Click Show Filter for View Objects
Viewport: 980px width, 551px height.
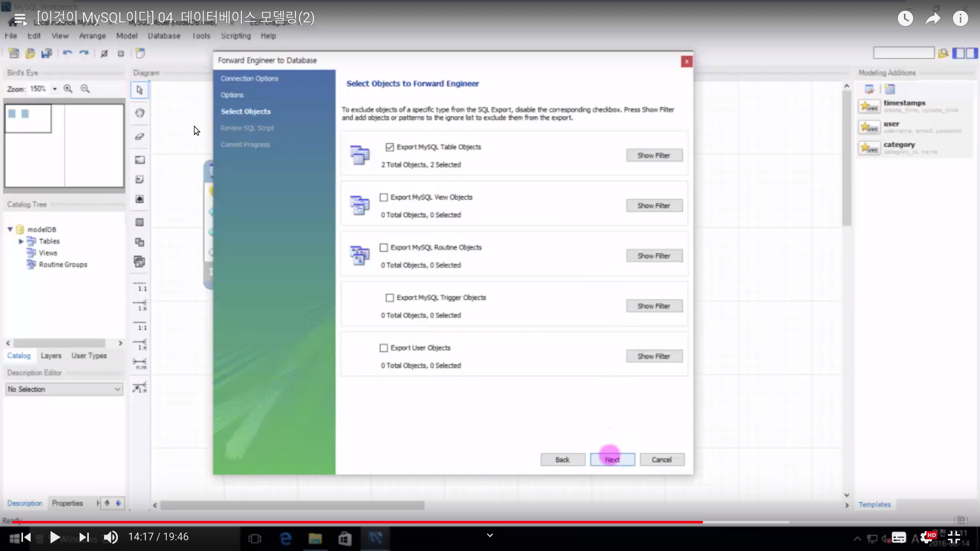click(654, 206)
